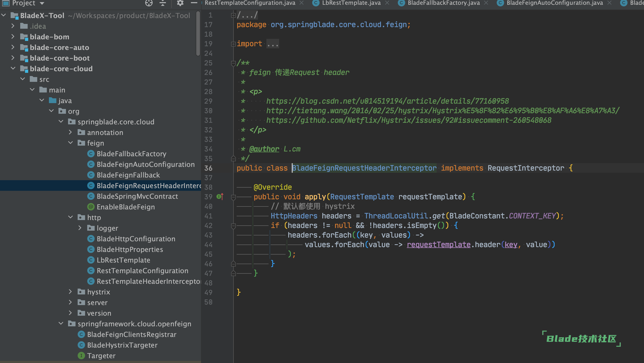Click line number 36 in gutter

[208, 168]
